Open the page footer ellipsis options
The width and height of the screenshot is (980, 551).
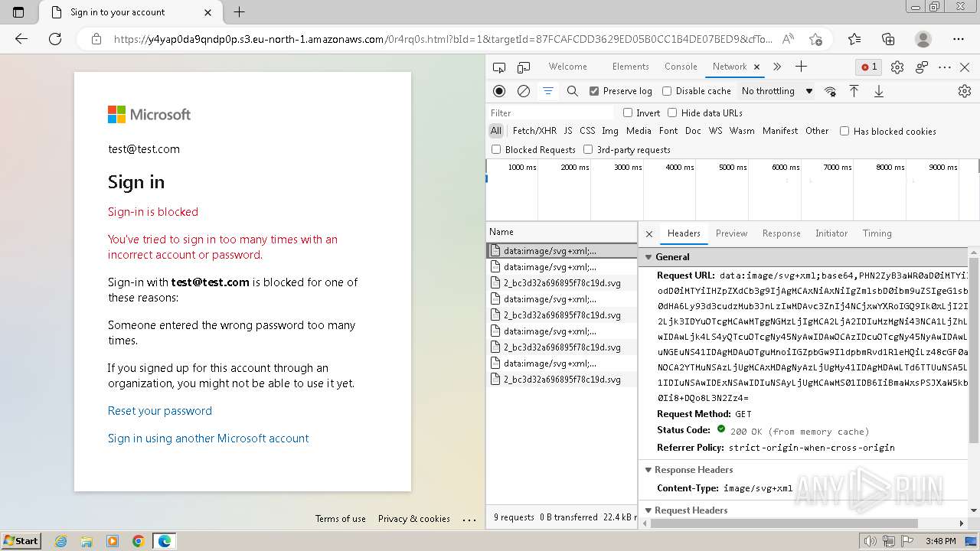pos(469,519)
